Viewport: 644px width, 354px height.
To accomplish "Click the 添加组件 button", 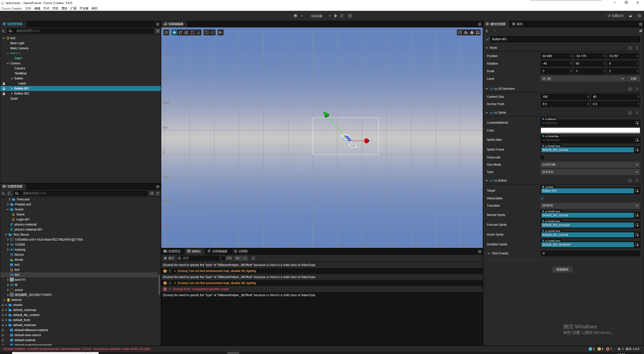I will pyautogui.click(x=562, y=270).
